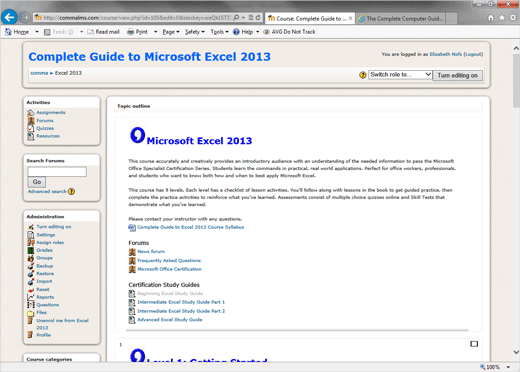
Task: Click the News forum icon
Action: [132, 252]
